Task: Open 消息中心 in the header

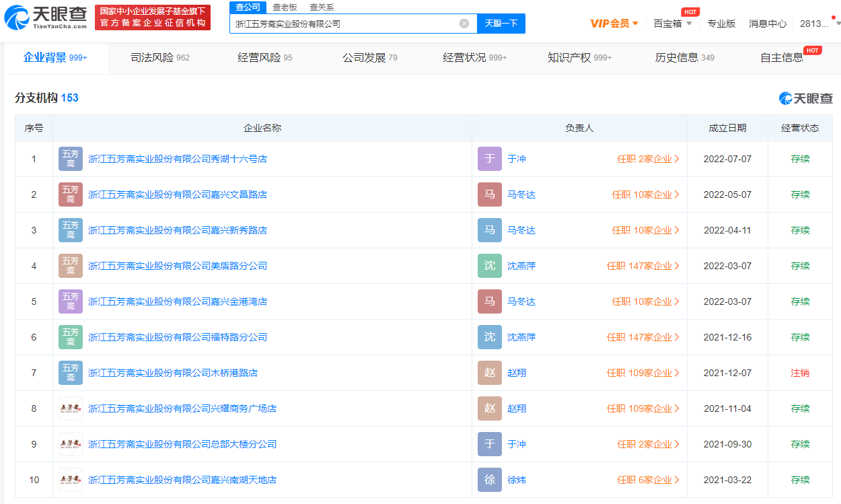Action: pos(767,24)
